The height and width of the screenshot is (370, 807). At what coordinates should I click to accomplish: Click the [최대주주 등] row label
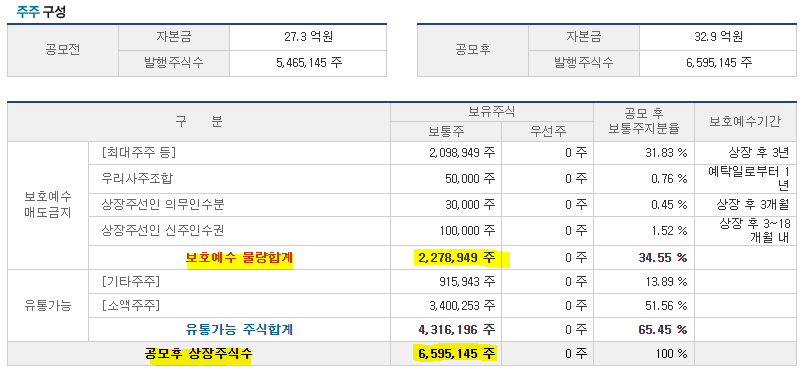click(x=138, y=152)
